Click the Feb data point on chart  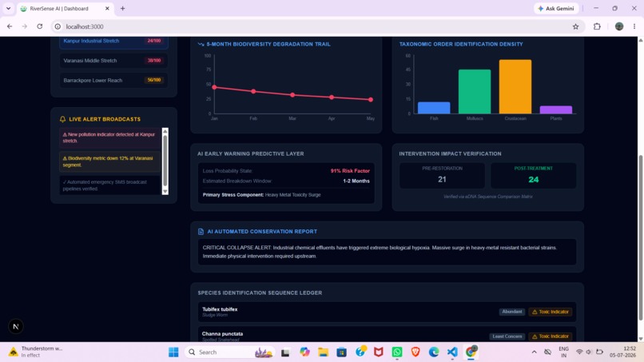(253, 91)
